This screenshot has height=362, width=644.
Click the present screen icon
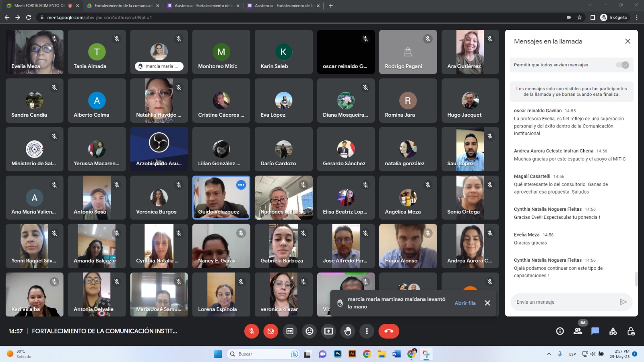(x=328, y=331)
